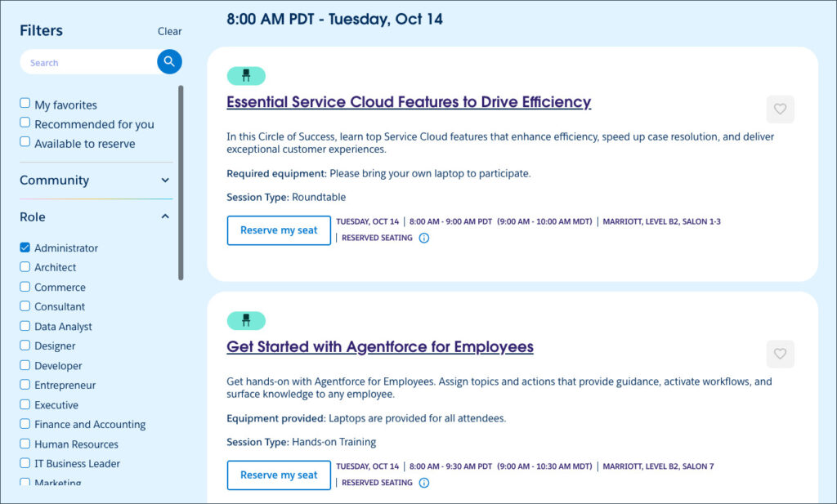Click chair badge icon on Agentforce card
The image size is (837, 504).
[x=246, y=321]
